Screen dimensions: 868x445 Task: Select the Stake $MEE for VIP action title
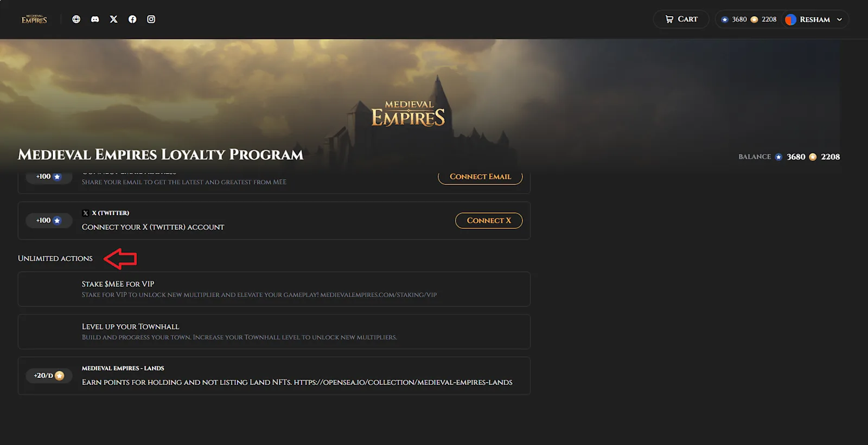click(x=118, y=284)
